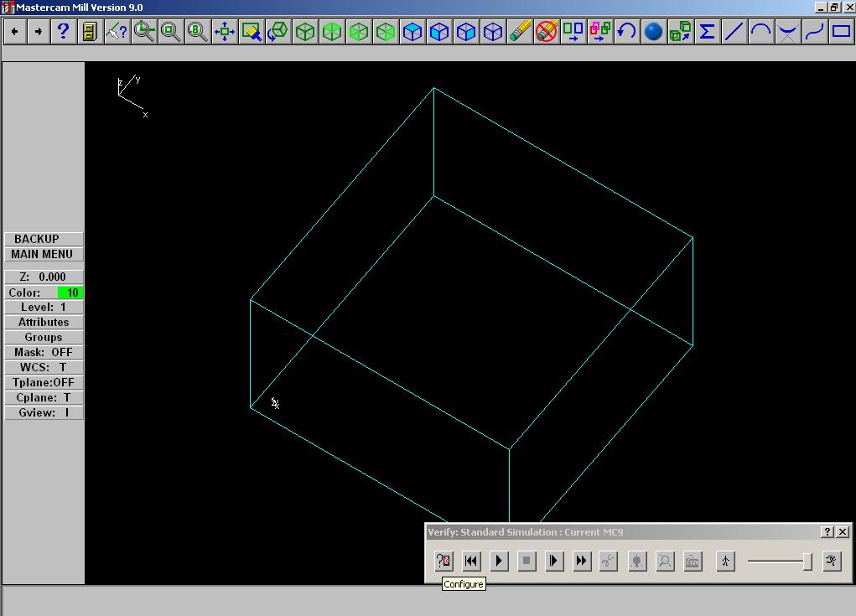The width and height of the screenshot is (856, 616).
Task: Restart the verify simulation with rewind button
Action: [471, 561]
